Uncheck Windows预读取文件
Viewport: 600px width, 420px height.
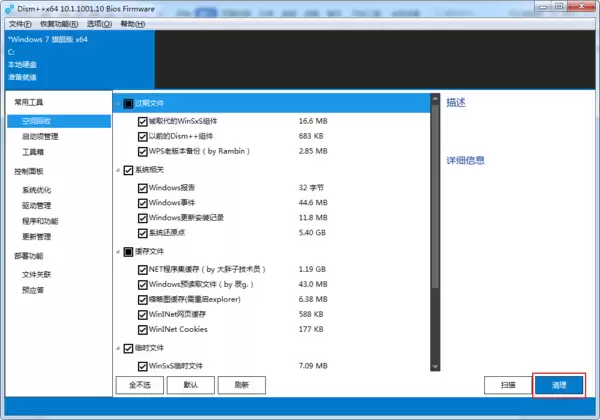pos(142,285)
